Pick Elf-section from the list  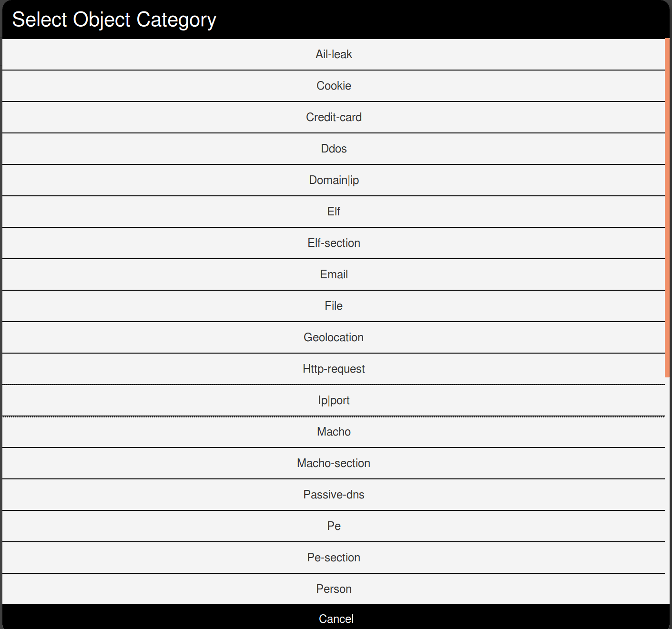click(334, 243)
